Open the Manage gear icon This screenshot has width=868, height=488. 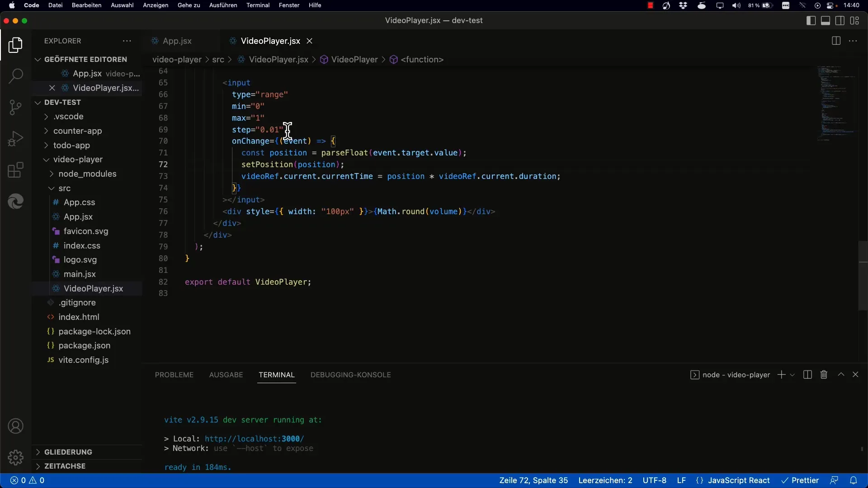point(15,458)
